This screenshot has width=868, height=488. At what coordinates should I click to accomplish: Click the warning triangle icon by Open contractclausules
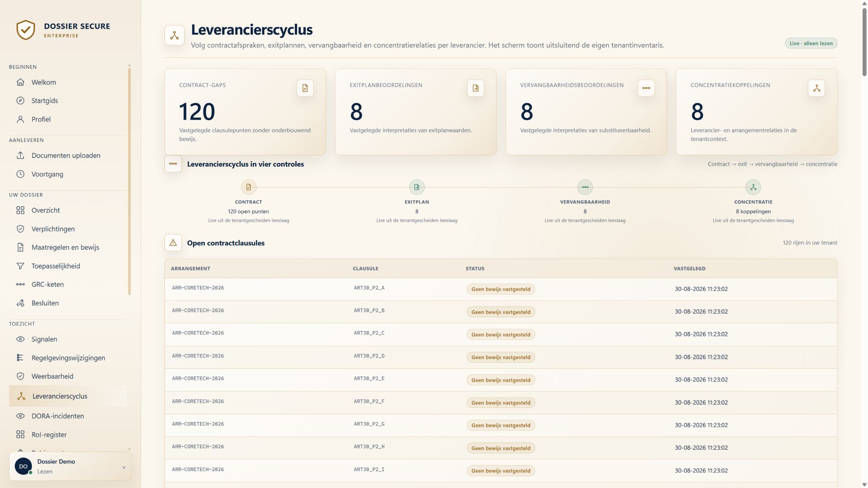click(x=173, y=243)
